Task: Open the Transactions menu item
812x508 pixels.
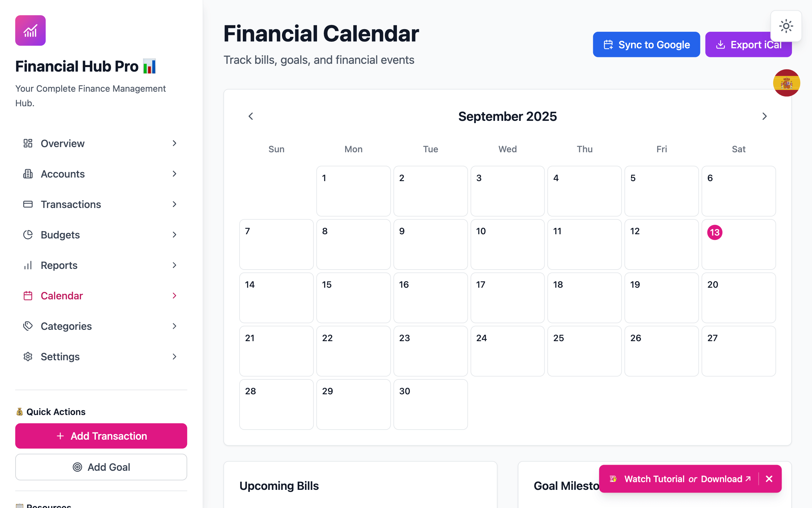Action: tap(71, 204)
